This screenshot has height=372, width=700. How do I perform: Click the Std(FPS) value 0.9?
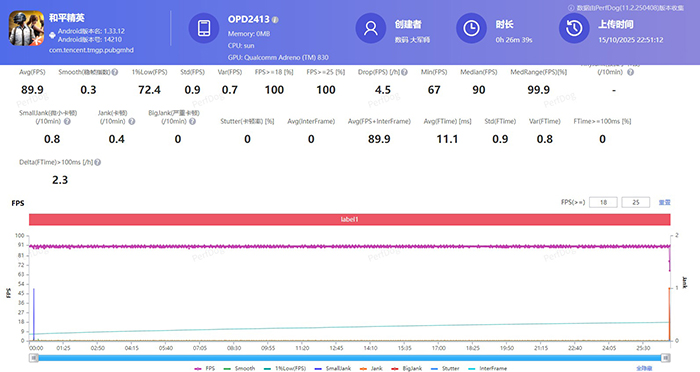point(192,90)
